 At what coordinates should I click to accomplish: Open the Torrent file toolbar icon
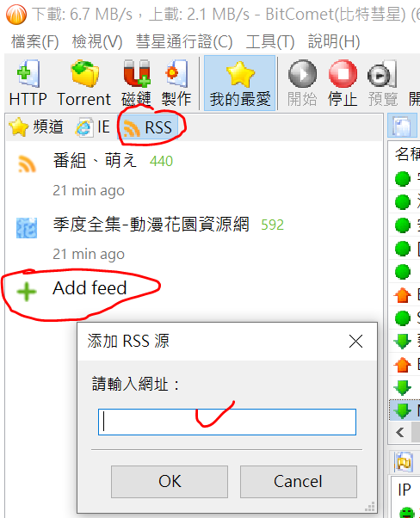coord(84,83)
